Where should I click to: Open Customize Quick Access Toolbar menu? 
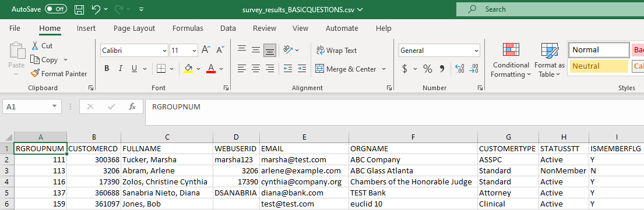click(142, 9)
